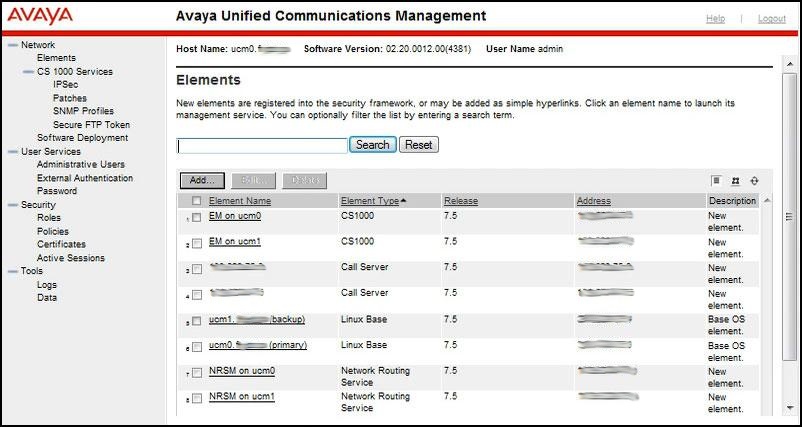
Task: Sort by the Release column
Action: pyautogui.click(x=461, y=201)
